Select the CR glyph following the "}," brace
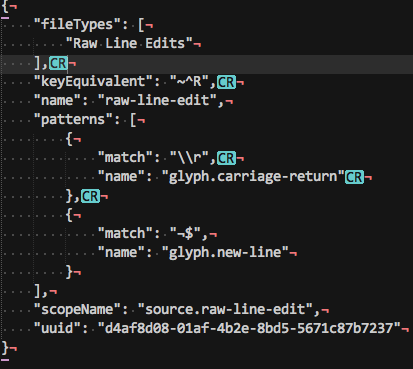This screenshot has height=369, width=413. point(90,196)
